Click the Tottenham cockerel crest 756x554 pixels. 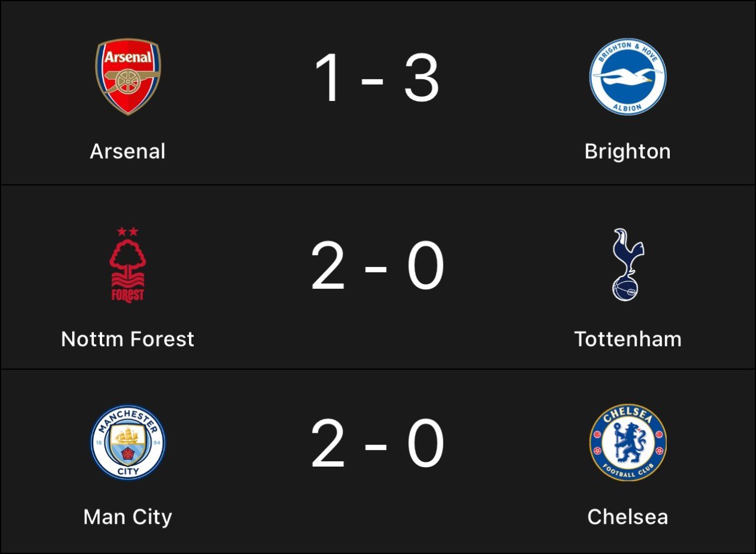point(628,265)
